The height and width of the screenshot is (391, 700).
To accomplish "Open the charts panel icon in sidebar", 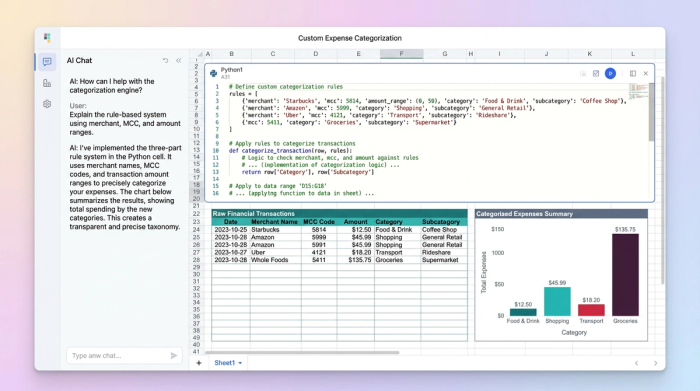I will pyautogui.click(x=47, y=83).
